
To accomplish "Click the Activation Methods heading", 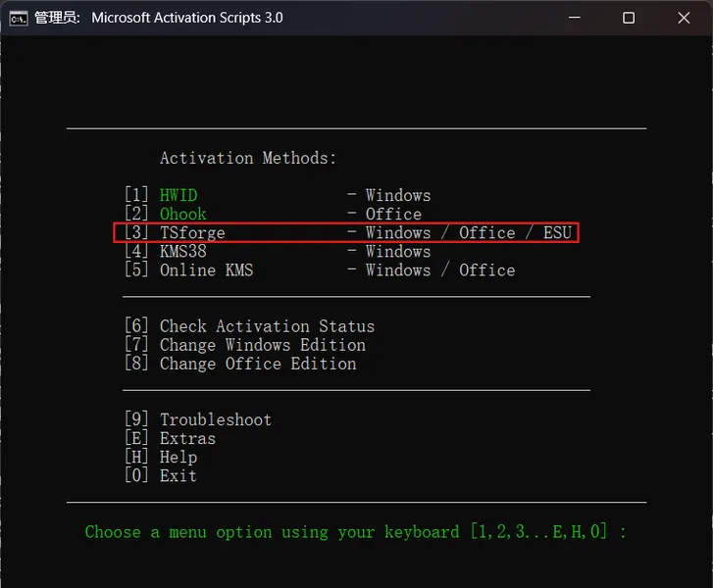I will [x=248, y=158].
